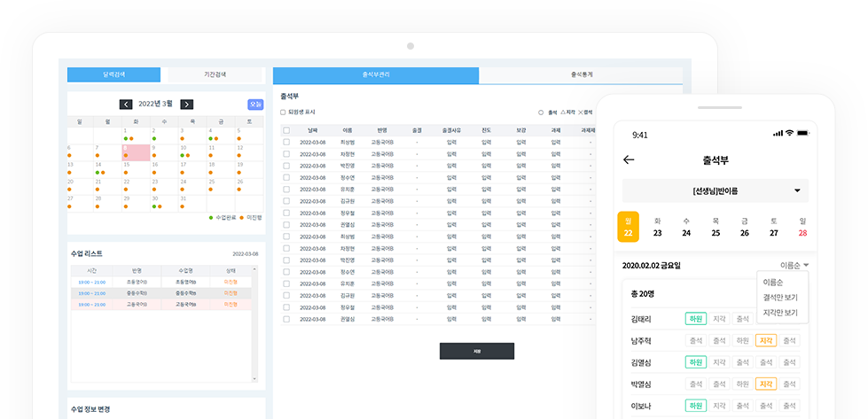Select March 1 in the calendar
The width and height of the screenshot is (868, 419).
tap(137, 136)
